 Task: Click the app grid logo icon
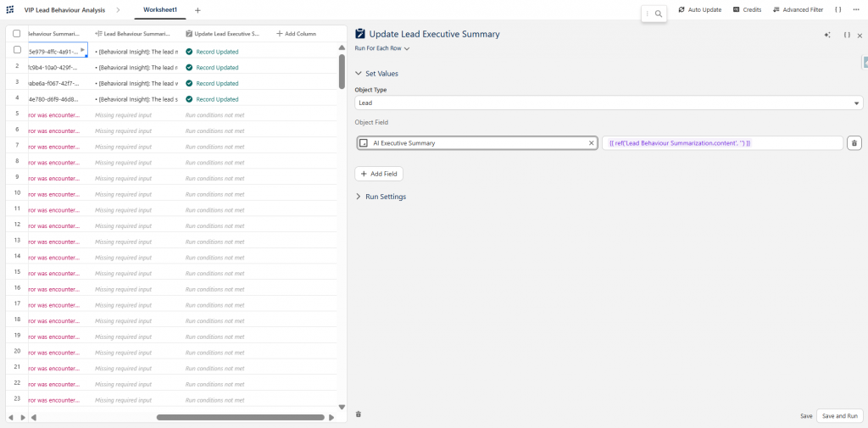click(x=10, y=10)
